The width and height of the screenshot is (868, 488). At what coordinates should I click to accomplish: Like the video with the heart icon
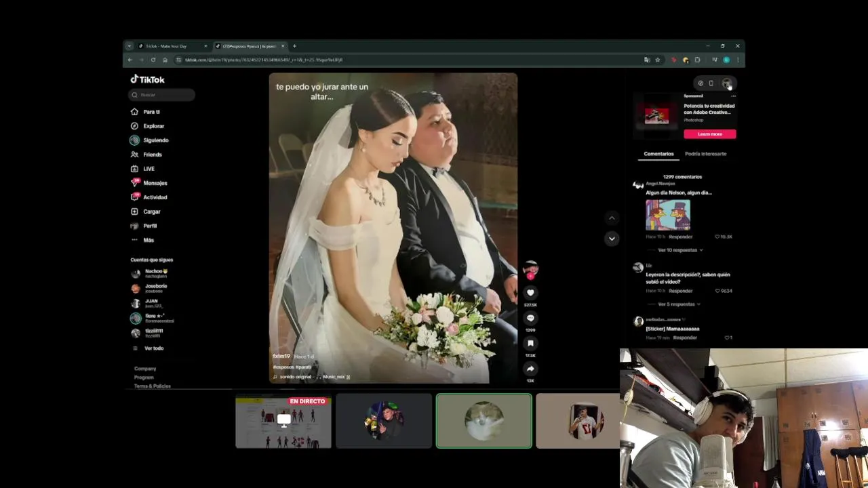point(530,293)
